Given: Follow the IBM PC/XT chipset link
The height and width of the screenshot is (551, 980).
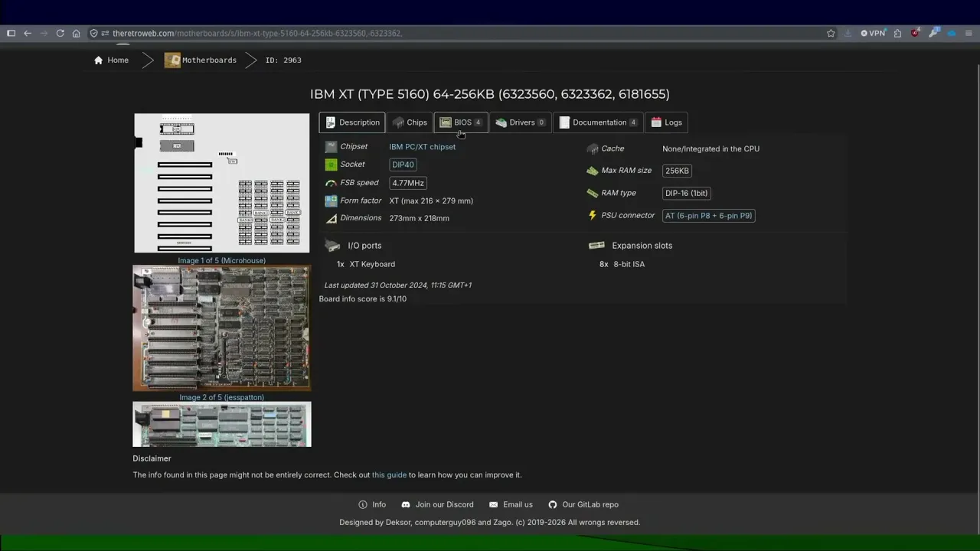Looking at the screenshot, I should tap(422, 147).
